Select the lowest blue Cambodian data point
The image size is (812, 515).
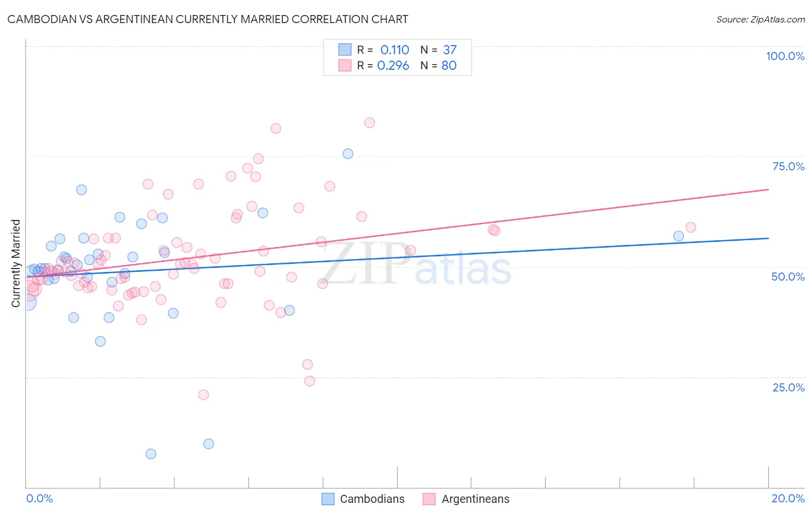(x=151, y=454)
